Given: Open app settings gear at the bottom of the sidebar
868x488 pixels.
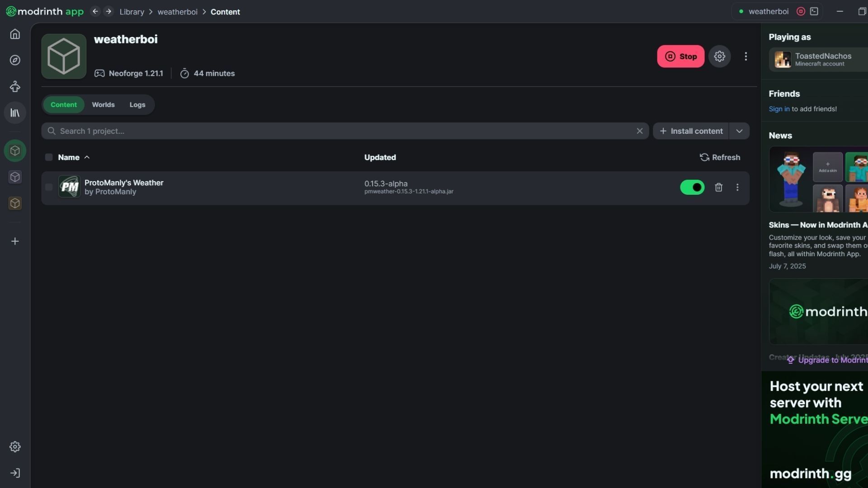Looking at the screenshot, I should click(x=15, y=446).
